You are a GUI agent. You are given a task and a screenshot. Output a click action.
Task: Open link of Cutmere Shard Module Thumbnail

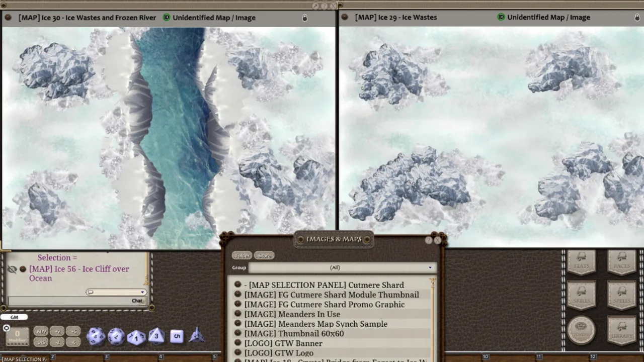pos(237,295)
